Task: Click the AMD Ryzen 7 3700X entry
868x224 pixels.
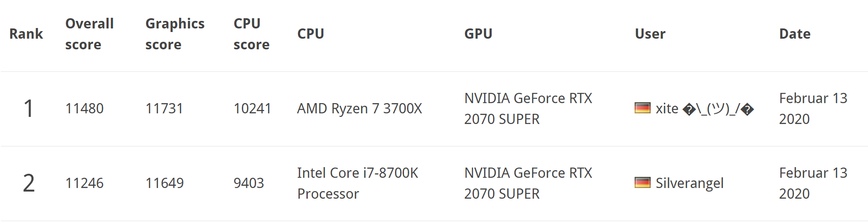Action: (359, 108)
